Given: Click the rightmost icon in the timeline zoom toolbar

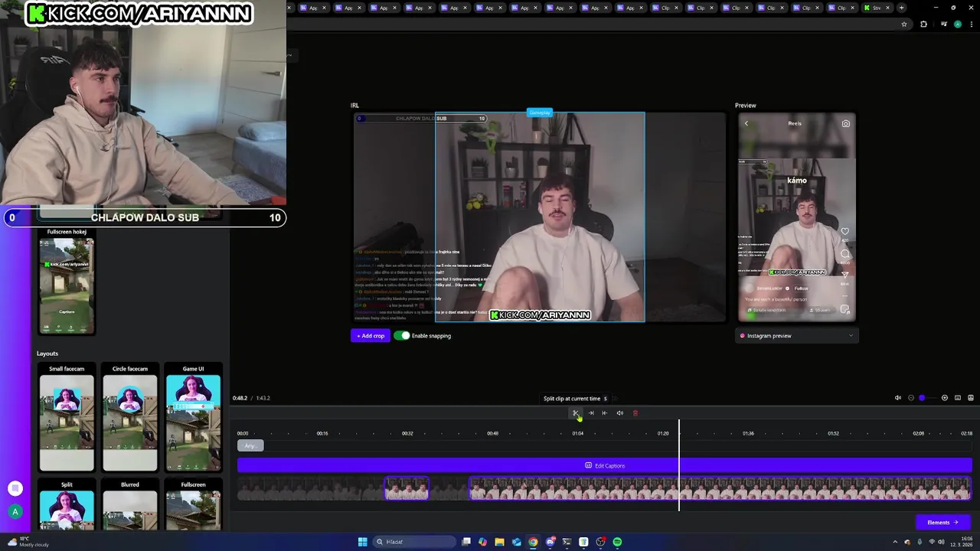Looking at the screenshot, I should pyautogui.click(x=971, y=398).
